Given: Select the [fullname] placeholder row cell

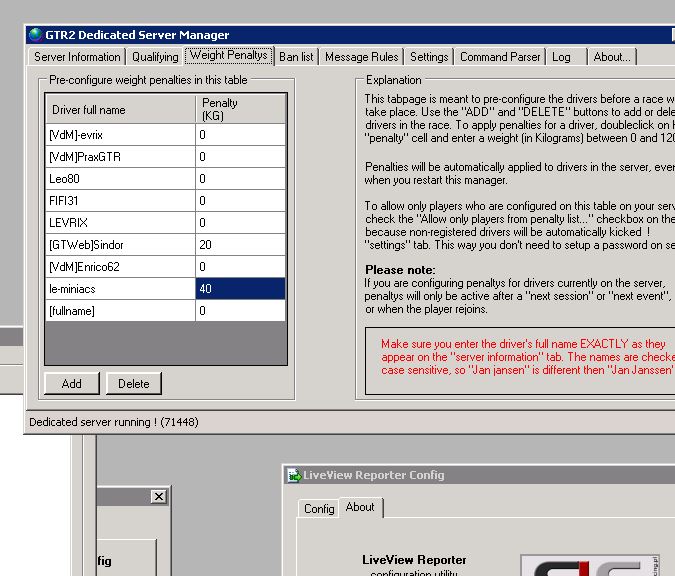Looking at the screenshot, I should (120, 311).
